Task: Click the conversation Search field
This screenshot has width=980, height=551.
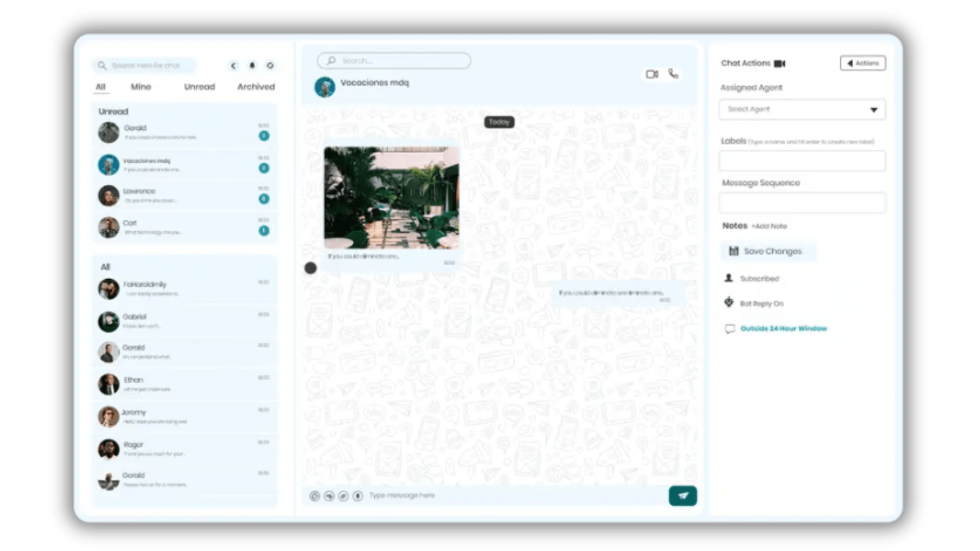Action: pyautogui.click(x=394, y=61)
